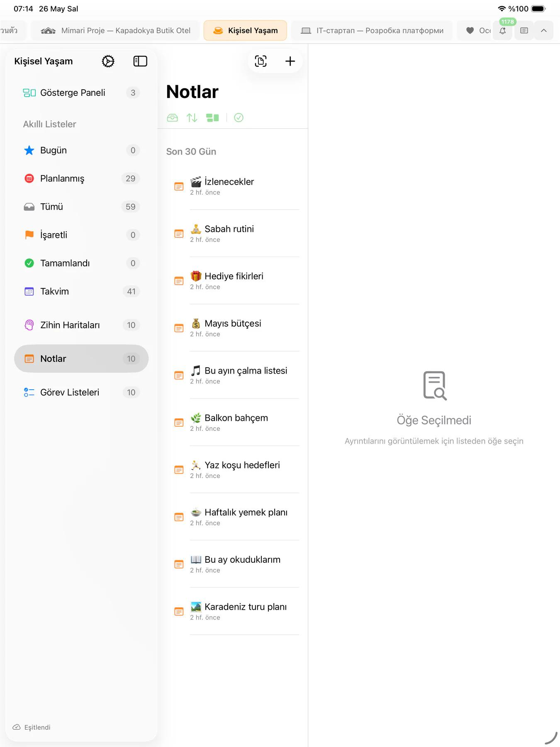This screenshot has height=747, width=560.
Task: Tap note icon left of Karadeniz turu planı
Action: [179, 612]
